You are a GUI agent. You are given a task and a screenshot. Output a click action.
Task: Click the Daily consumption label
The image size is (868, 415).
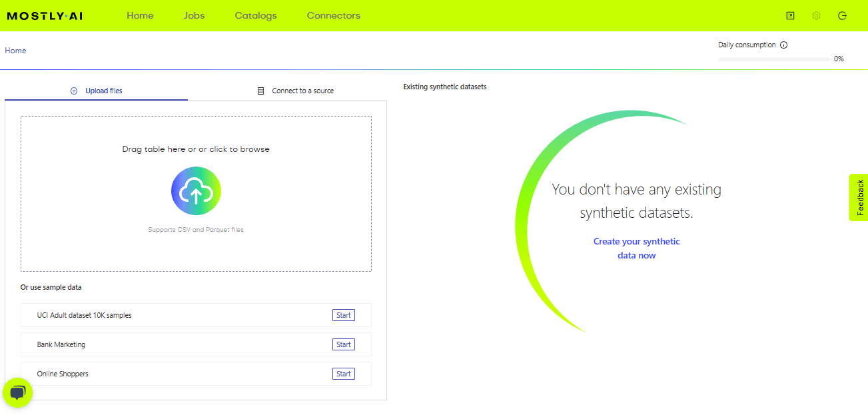click(x=747, y=45)
